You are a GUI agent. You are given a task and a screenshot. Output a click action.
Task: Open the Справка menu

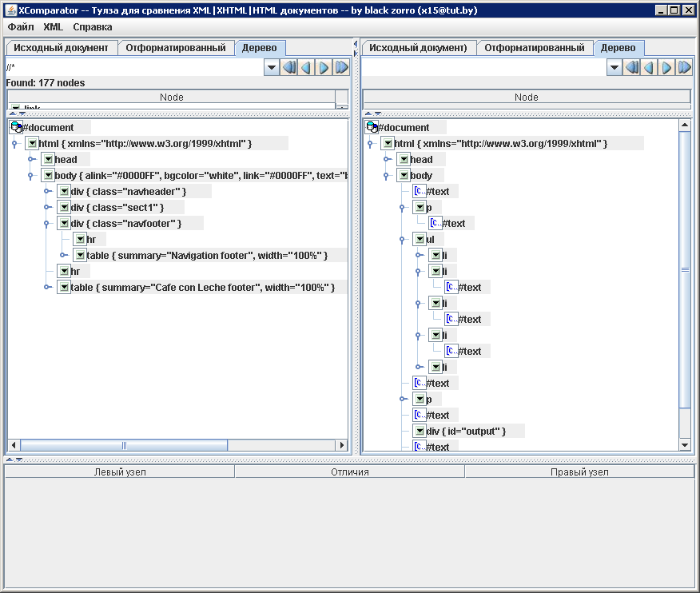tap(93, 26)
